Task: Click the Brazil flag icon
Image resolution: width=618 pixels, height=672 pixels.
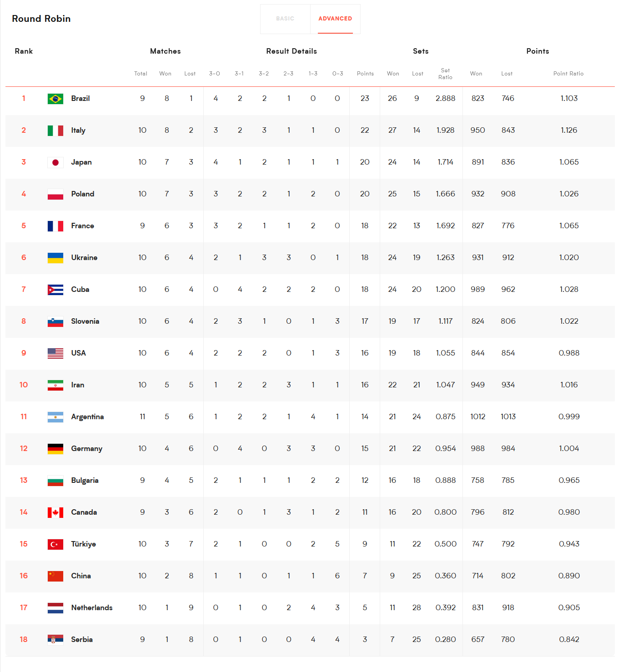Action: coord(55,99)
